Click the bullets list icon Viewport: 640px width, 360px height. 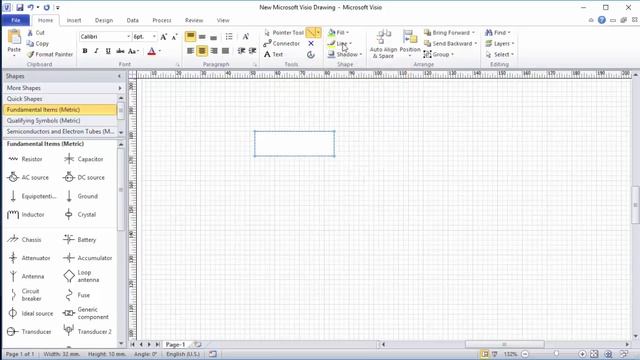tap(229, 37)
